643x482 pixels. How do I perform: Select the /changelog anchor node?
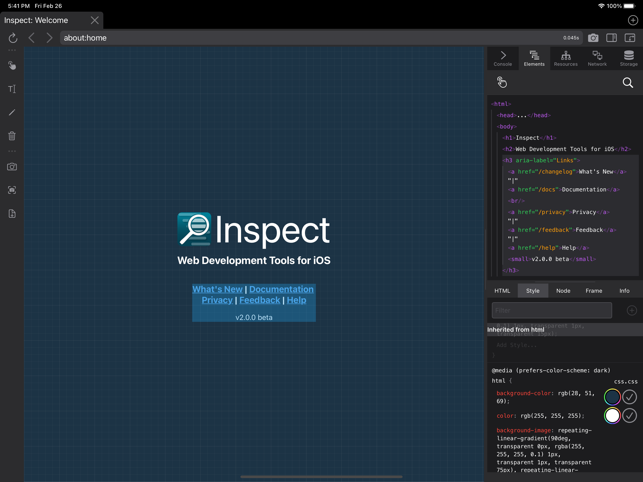click(567, 172)
